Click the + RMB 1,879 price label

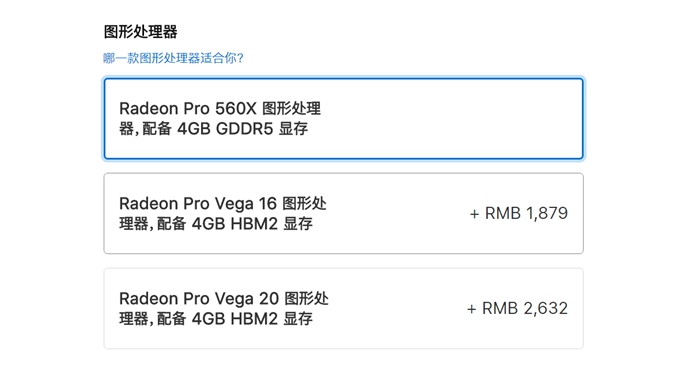pos(518,213)
